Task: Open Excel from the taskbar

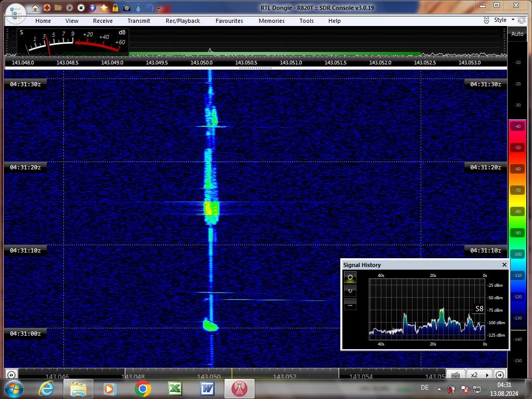Action: 175,389
